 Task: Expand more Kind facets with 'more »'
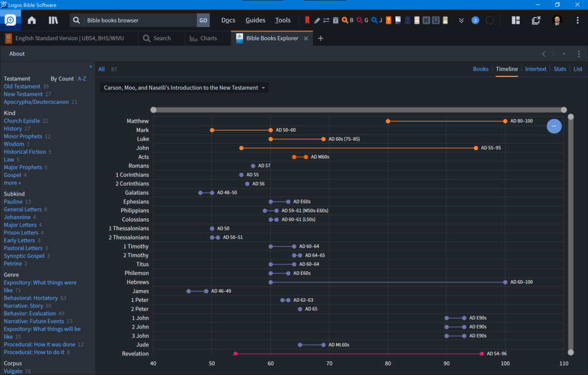[13, 183]
